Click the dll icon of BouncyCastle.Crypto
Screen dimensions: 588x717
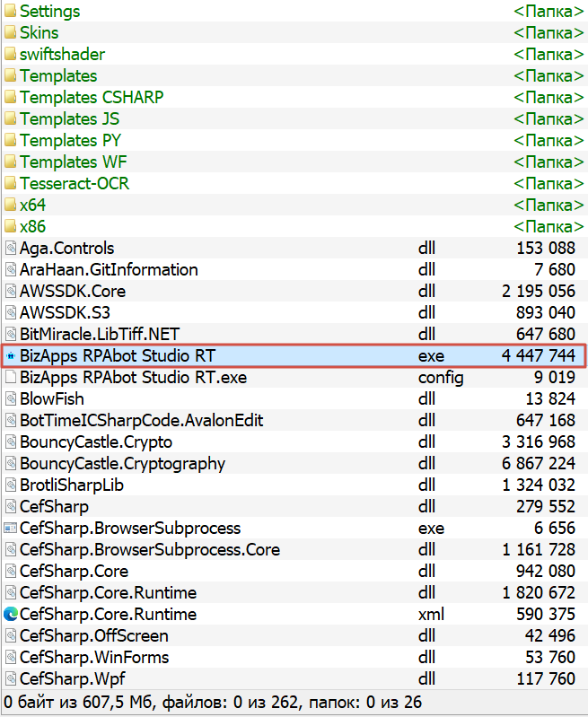point(11,442)
